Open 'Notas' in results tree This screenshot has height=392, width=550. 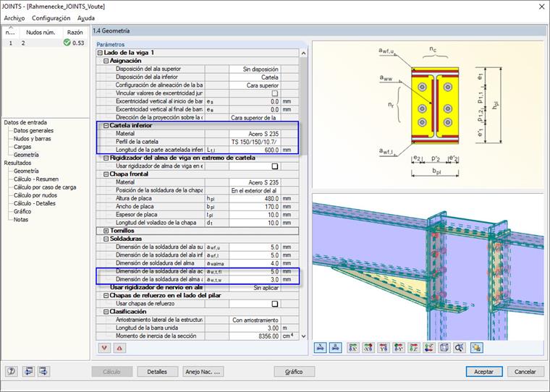(x=21, y=219)
